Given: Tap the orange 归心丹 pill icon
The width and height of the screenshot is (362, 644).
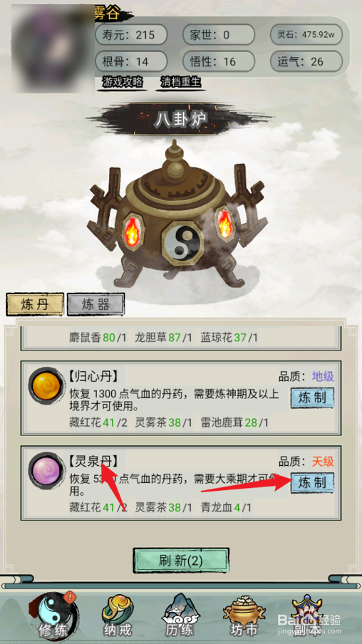Looking at the screenshot, I should pos(46,386).
